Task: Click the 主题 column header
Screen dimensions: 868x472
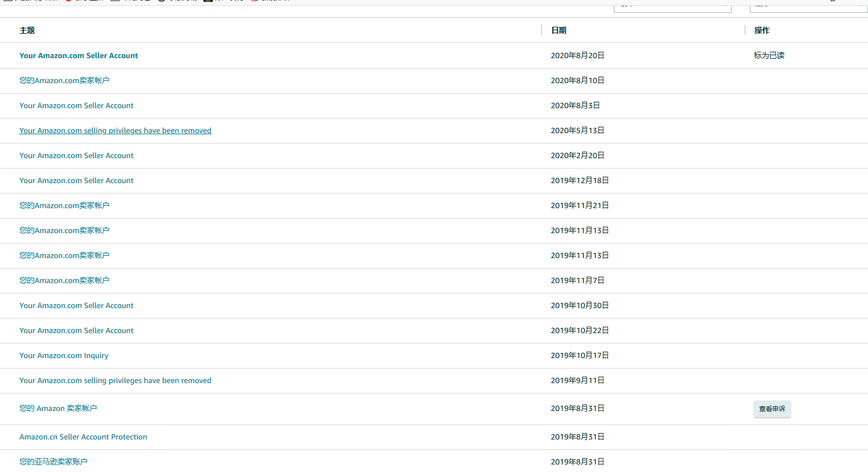Action: (27, 30)
